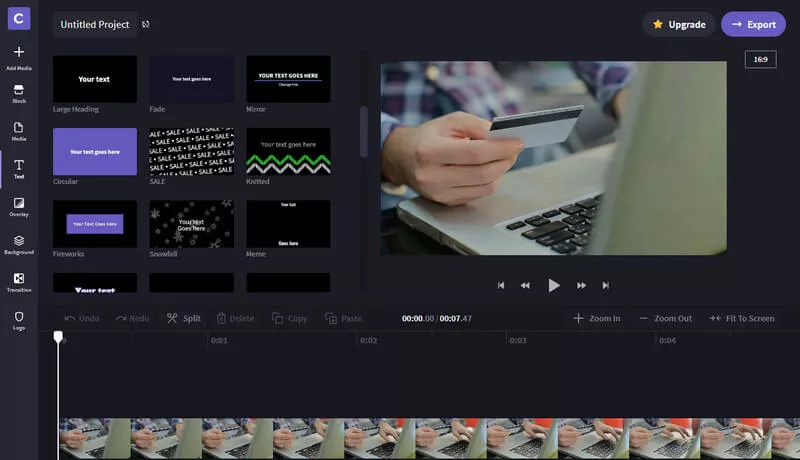
Task: Open the Overlay sidebar tab
Action: click(19, 207)
